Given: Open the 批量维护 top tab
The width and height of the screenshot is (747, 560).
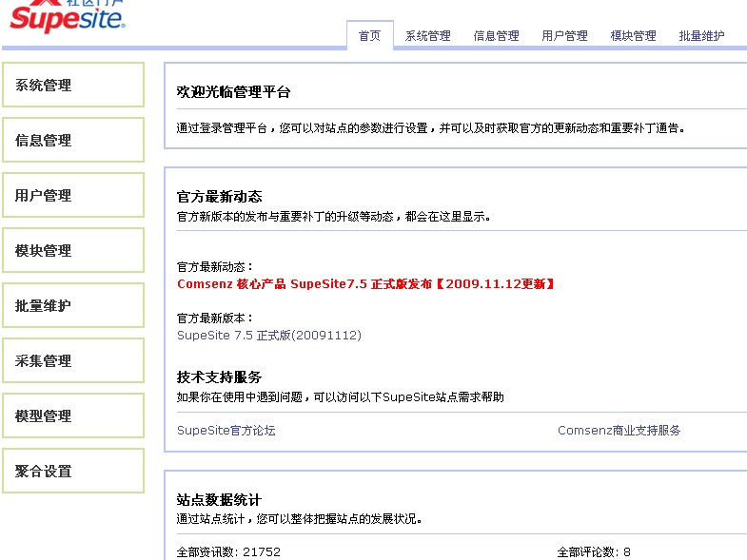Looking at the screenshot, I should (x=701, y=36).
